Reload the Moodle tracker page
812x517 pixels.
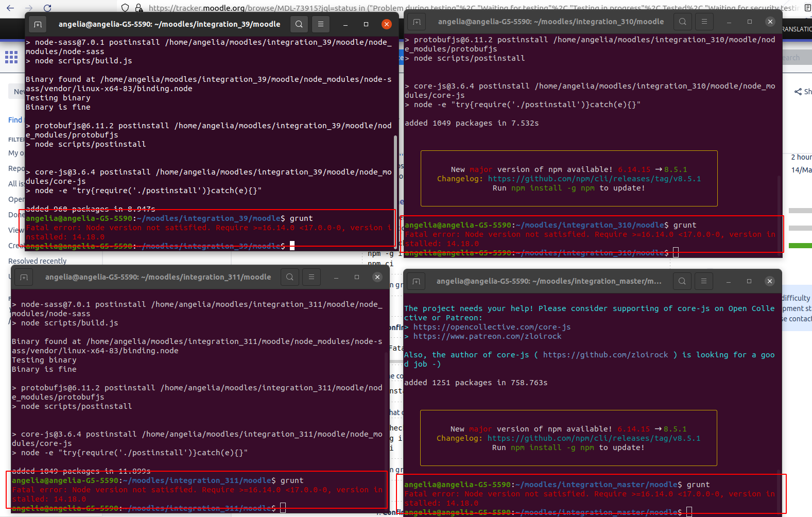[47, 8]
